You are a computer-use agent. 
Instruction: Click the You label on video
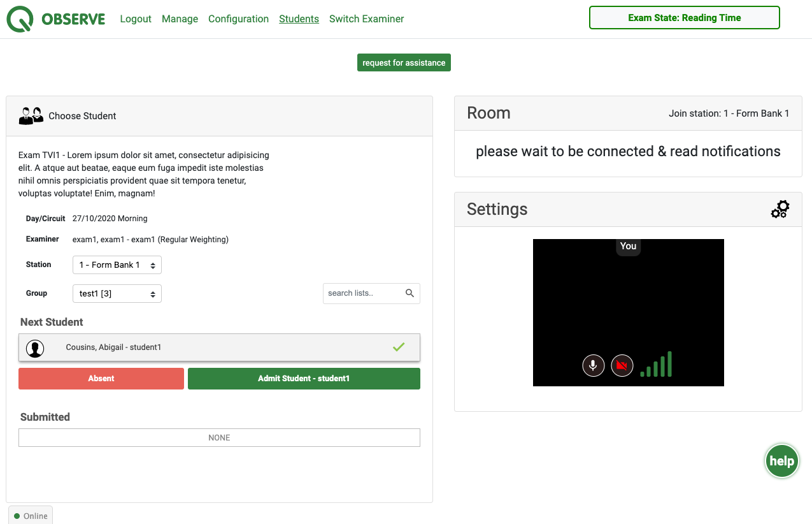click(x=628, y=246)
